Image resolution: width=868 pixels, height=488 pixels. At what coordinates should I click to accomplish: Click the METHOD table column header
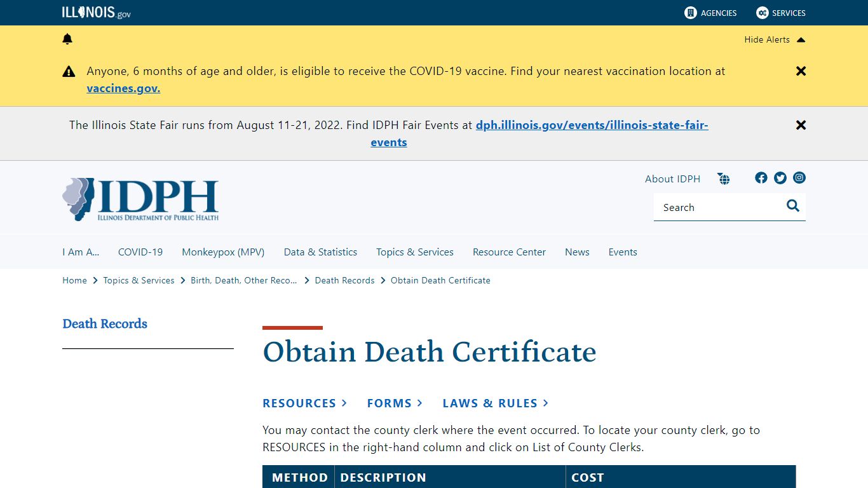[299, 477]
